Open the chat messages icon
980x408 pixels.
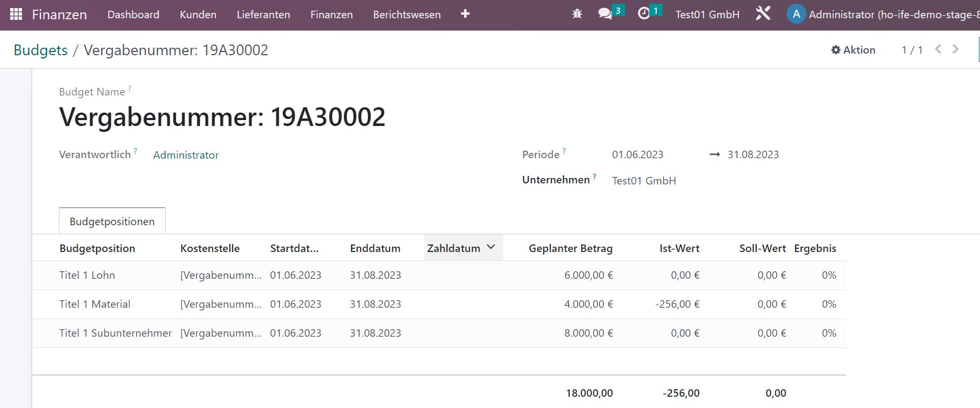pos(605,14)
